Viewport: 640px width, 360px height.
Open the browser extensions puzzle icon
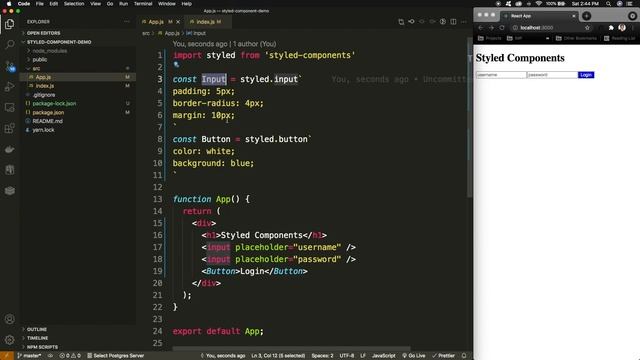coord(611,28)
